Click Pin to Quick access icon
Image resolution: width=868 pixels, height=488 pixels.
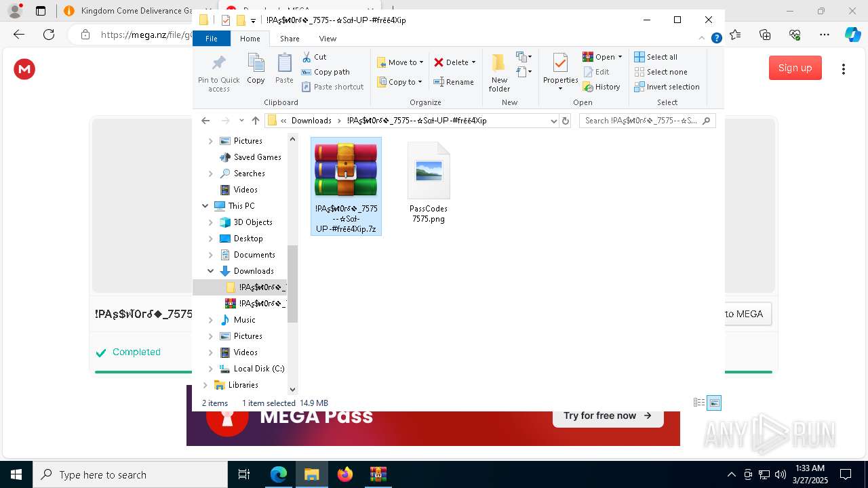218,73
